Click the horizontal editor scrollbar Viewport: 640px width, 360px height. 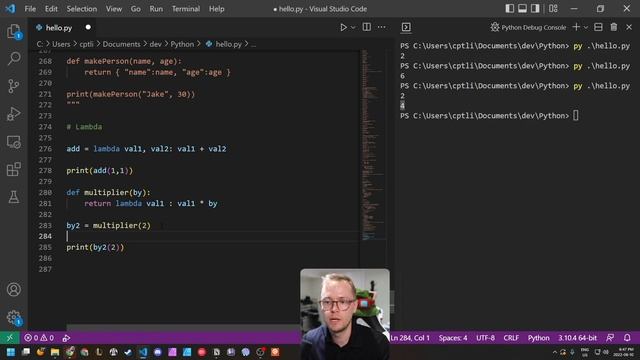click(183, 327)
